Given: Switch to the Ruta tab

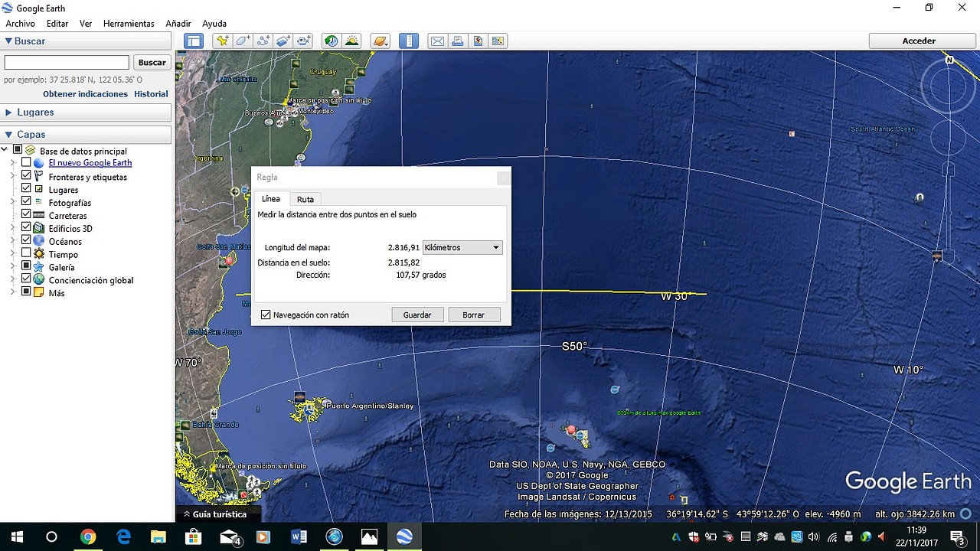Looking at the screenshot, I should [305, 200].
